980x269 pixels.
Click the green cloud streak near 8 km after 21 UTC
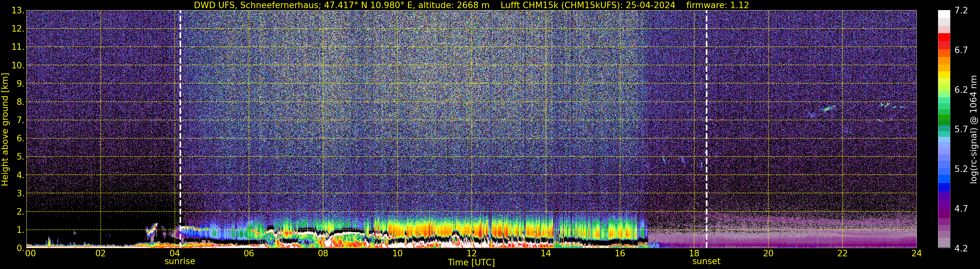click(x=828, y=108)
